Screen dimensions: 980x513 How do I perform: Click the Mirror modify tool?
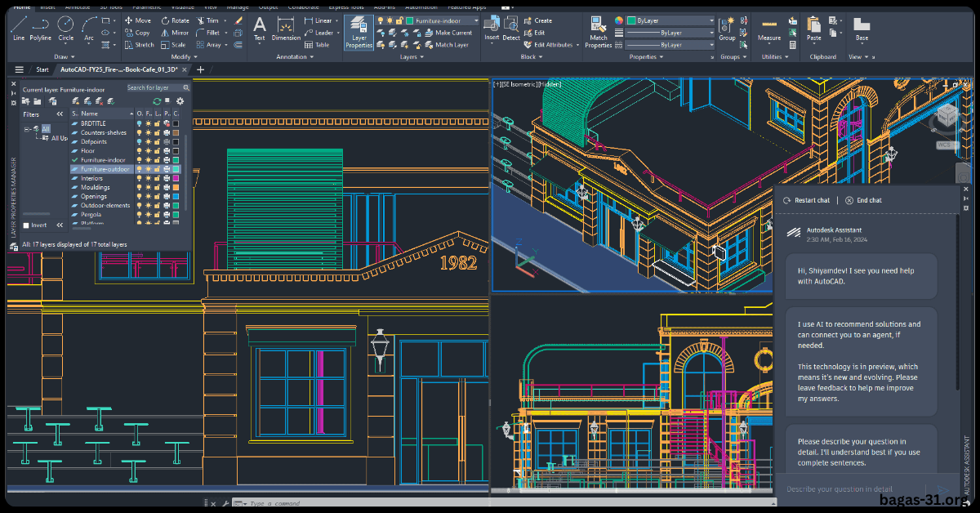click(x=175, y=33)
